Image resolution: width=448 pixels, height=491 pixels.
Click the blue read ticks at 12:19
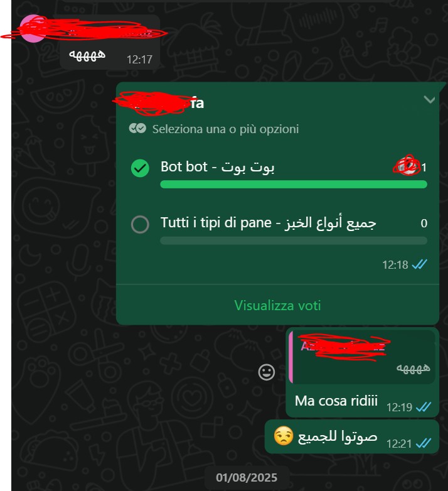424,407
